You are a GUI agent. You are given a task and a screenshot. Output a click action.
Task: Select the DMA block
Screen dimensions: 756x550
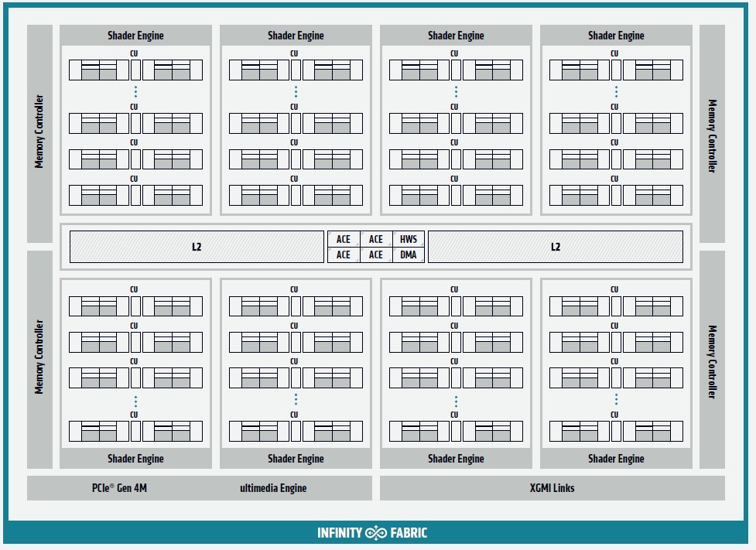coord(409,255)
